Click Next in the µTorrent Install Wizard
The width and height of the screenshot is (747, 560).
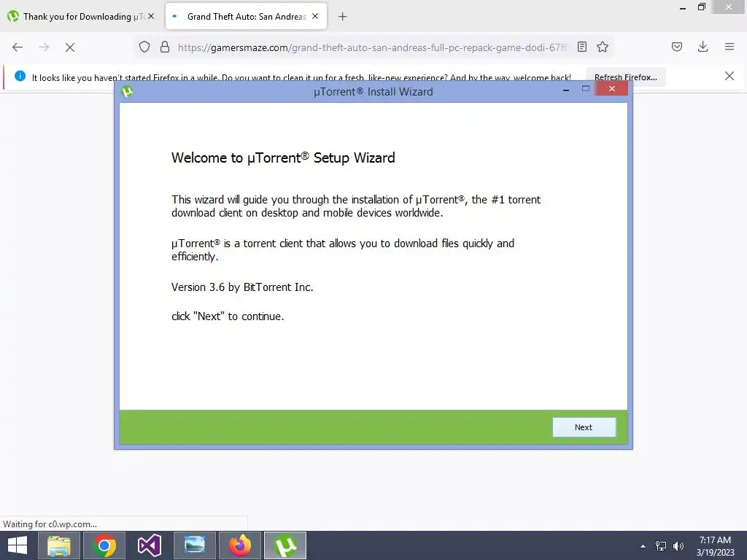(x=584, y=427)
